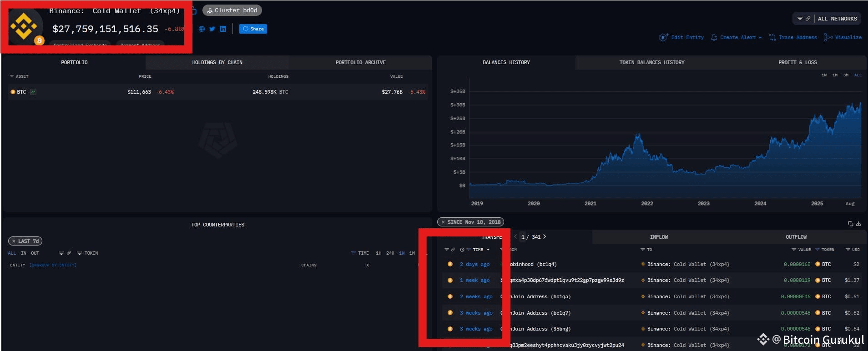Click the globe website icon
Screen dimensions: 868x351
[x=202, y=29]
